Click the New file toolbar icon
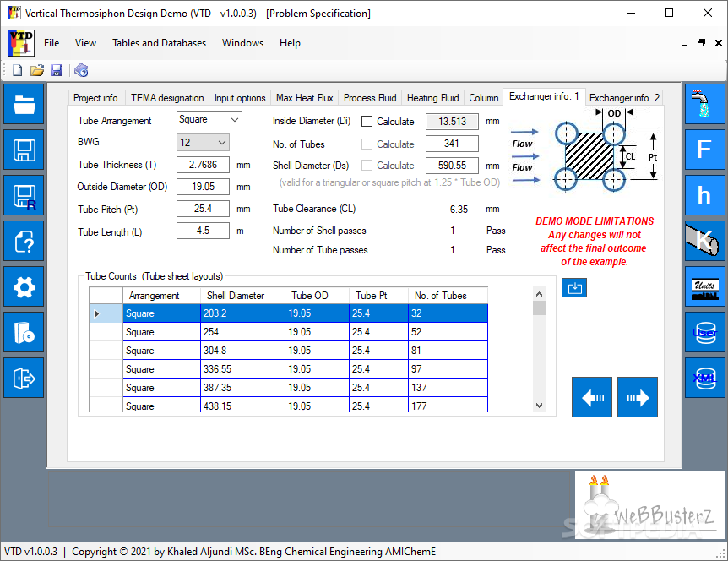Screen dimensions: 728x561 point(17,70)
